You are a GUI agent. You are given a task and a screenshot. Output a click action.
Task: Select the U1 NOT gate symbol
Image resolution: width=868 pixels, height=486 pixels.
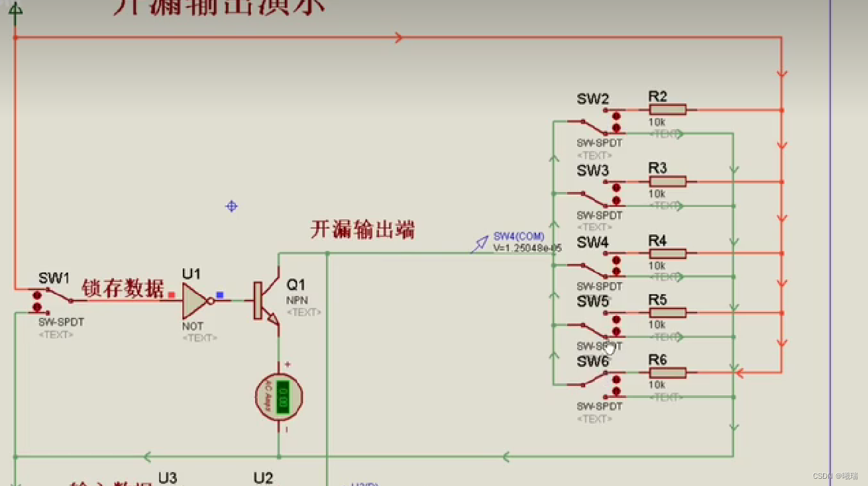(x=197, y=301)
